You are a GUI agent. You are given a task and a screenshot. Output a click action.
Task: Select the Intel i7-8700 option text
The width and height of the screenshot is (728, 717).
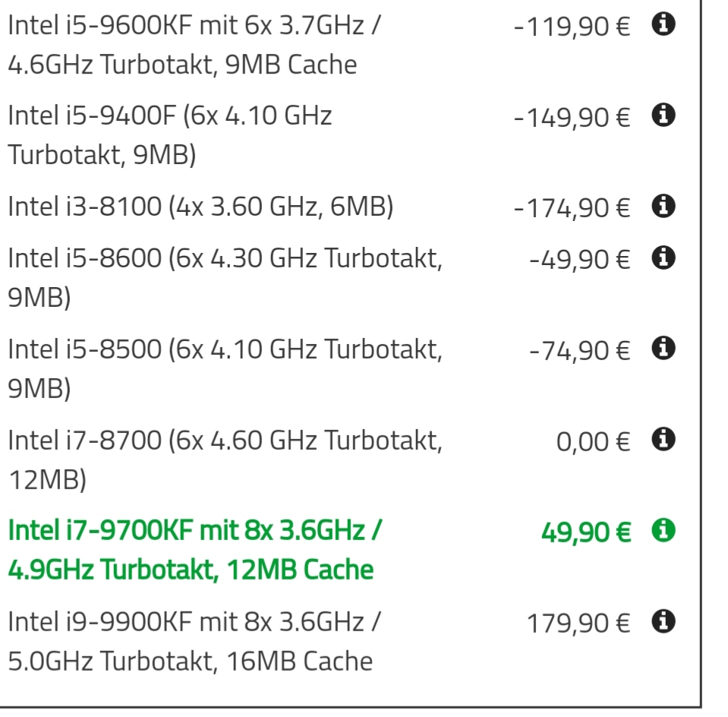pyautogui.click(x=225, y=457)
